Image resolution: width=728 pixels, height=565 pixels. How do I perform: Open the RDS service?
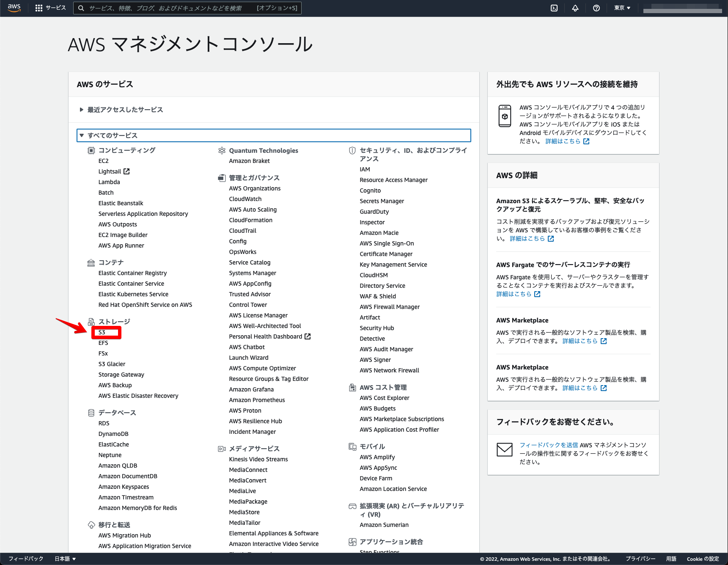click(104, 423)
